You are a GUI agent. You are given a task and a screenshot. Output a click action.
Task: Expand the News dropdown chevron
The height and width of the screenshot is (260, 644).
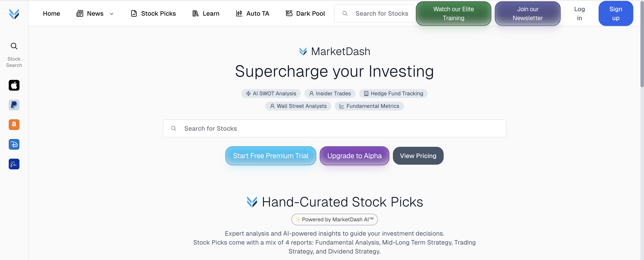tap(112, 14)
